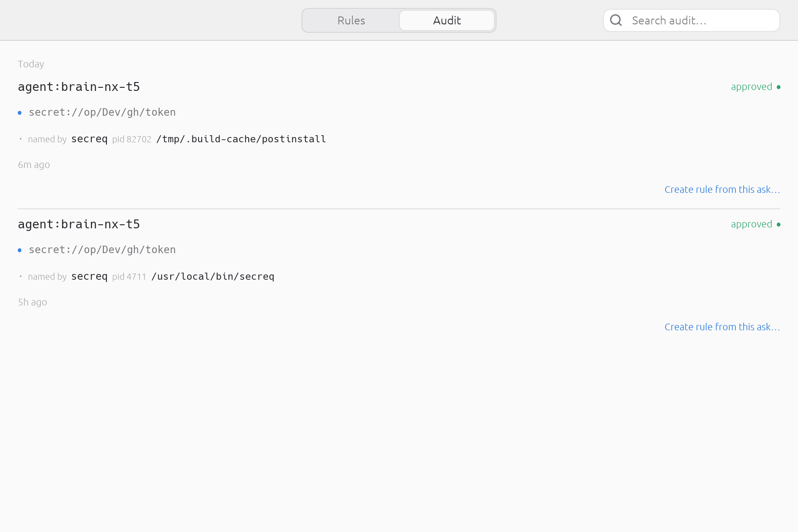Create rule from the 6m ago ask
This screenshot has height=532, width=798.
click(x=722, y=190)
